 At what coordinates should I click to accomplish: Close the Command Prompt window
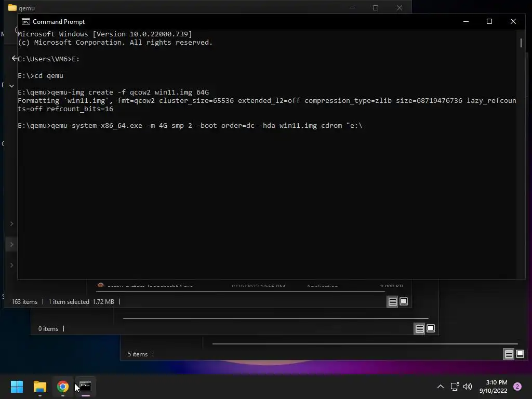[x=513, y=21]
